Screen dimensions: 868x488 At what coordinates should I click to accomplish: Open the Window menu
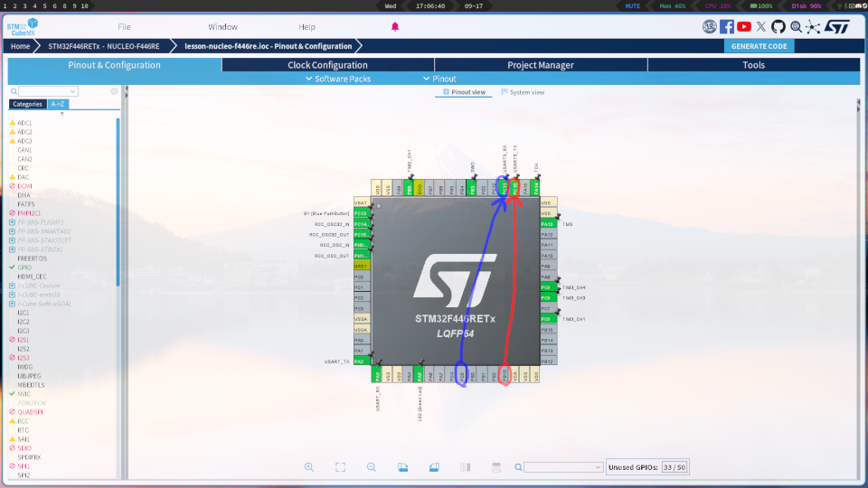coord(222,26)
